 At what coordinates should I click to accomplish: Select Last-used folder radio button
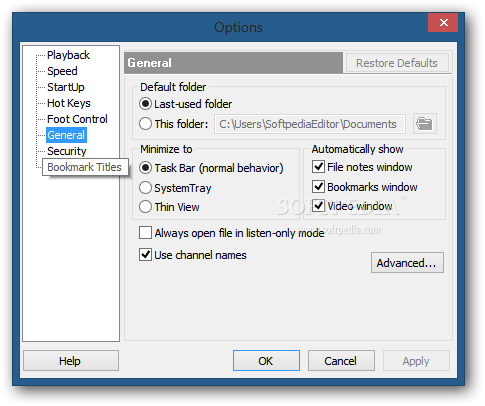(145, 104)
